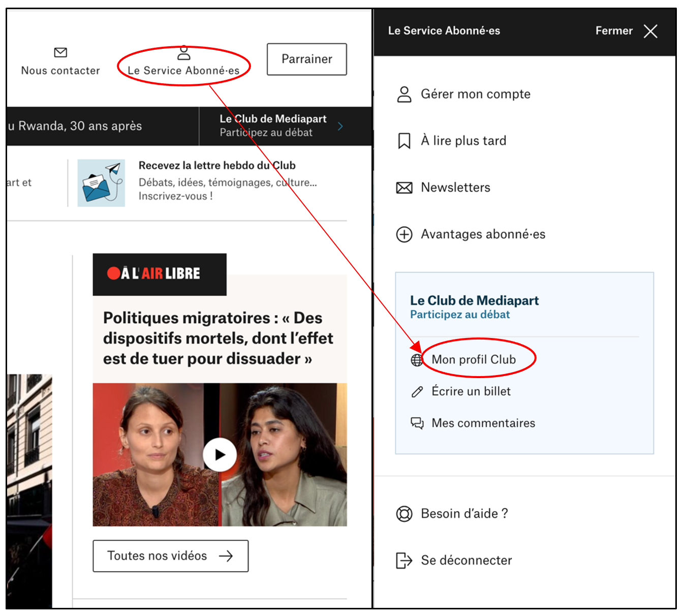Open Le Club de Mediapart panel heading
This screenshot has height=616, width=685.
point(475,300)
